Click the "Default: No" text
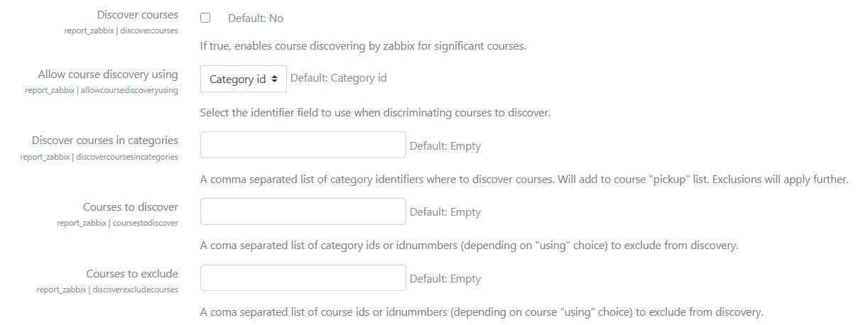 click(255, 18)
